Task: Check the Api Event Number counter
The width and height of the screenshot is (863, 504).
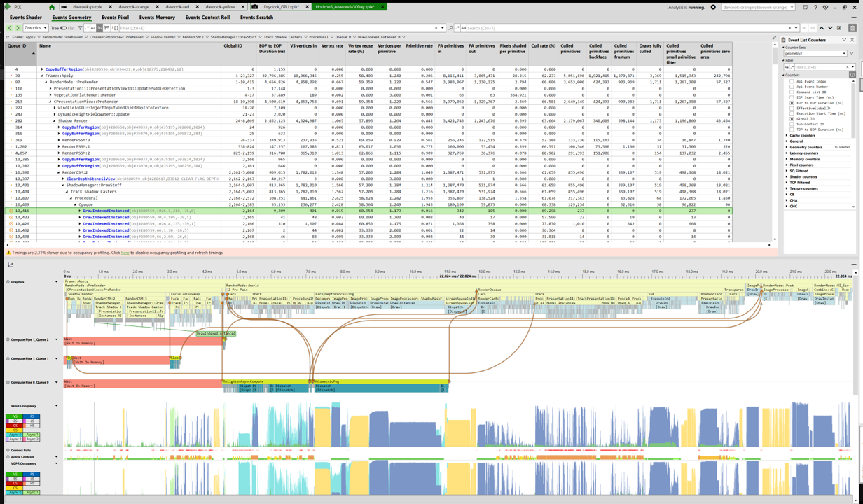Action: (x=792, y=87)
